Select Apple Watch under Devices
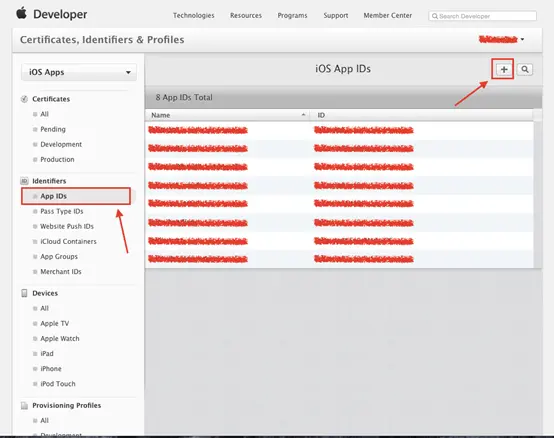The image size is (554, 438). point(60,339)
